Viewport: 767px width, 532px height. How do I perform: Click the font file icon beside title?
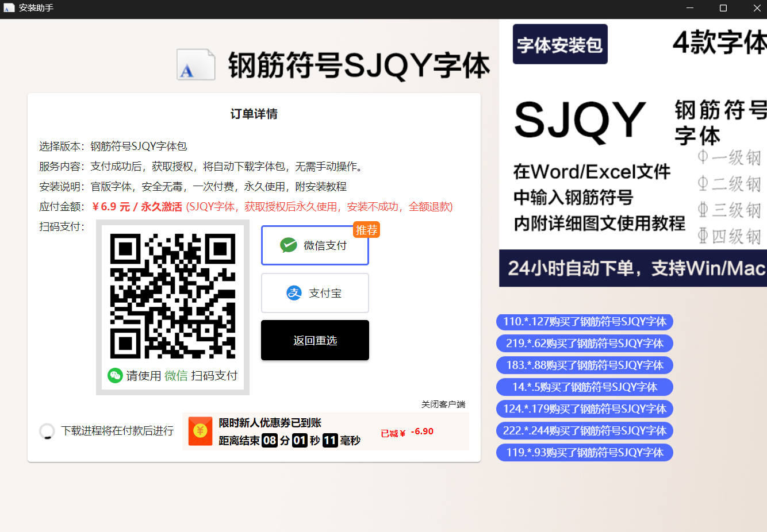coord(196,64)
